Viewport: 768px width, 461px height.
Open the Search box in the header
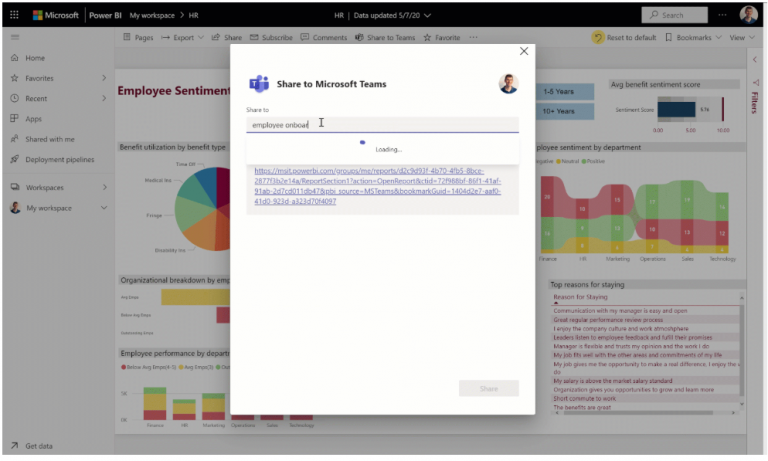[674, 15]
